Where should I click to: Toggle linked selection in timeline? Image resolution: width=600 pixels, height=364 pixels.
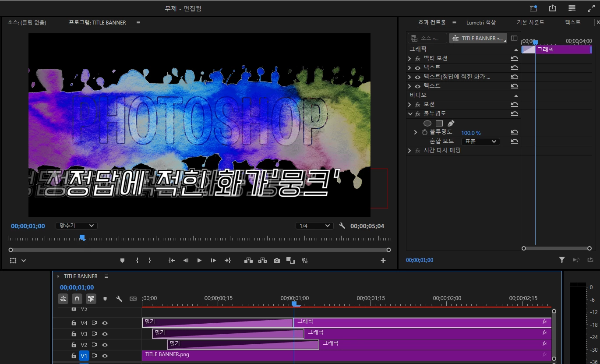coord(91,299)
